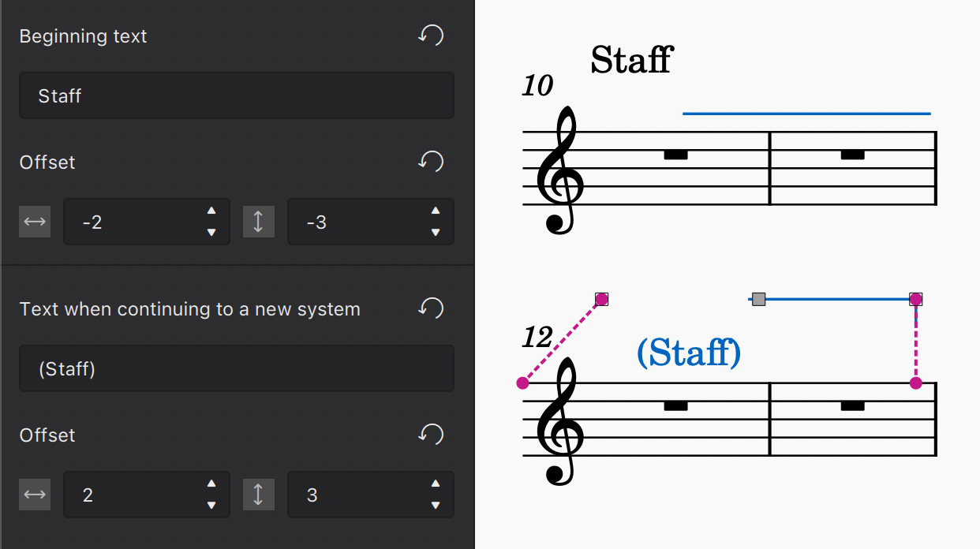Decrease the -3 vertical offset value
This screenshot has width=980, height=549.
(436, 231)
